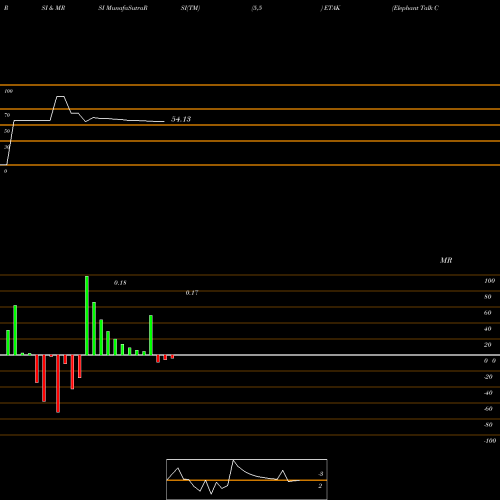500x500 pixels.
Task: Click the 0.18 value label
Action: click(120, 283)
